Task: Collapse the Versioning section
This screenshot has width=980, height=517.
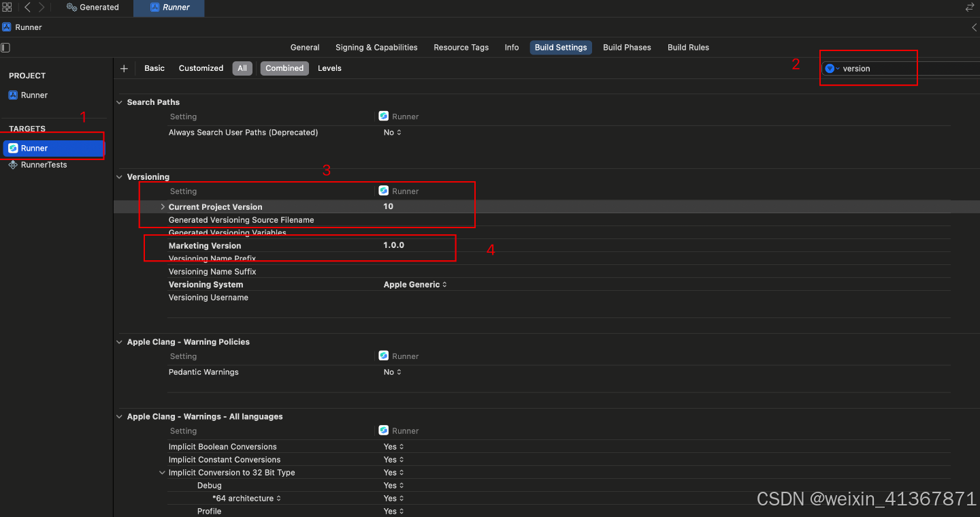Action: click(x=120, y=177)
